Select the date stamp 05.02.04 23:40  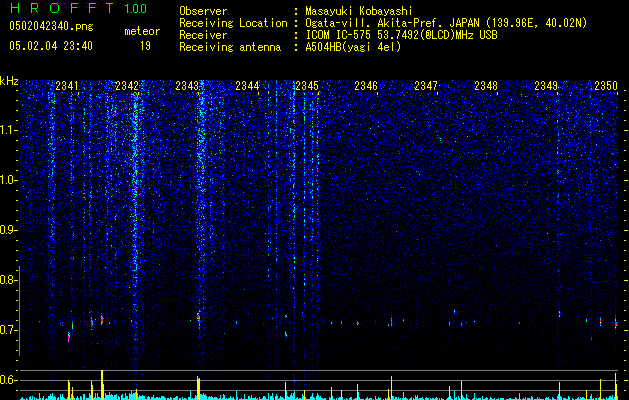click(51, 46)
